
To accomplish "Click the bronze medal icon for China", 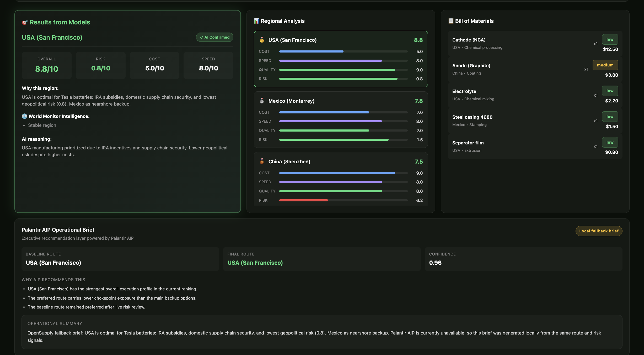I will pyautogui.click(x=262, y=161).
